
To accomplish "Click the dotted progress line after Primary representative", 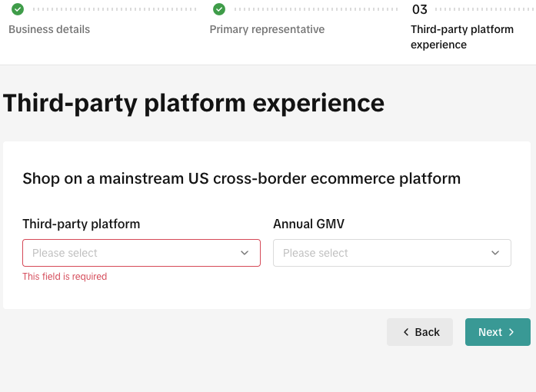I will (x=315, y=9).
